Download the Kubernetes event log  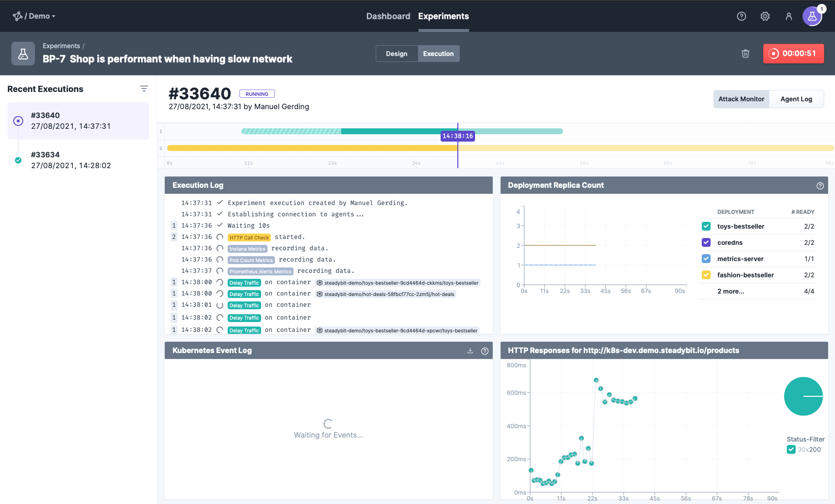470,351
